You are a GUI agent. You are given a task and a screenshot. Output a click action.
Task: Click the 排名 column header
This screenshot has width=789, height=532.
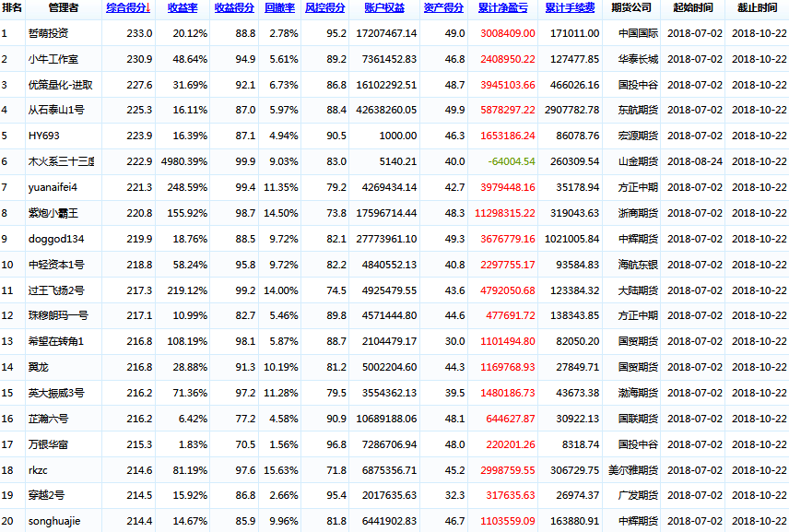[12, 8]
